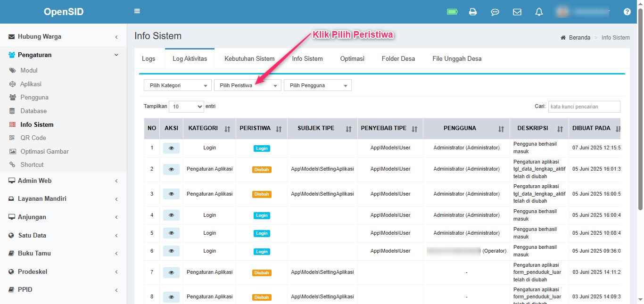Open the Tampilkan entries count dropdown
644x304 pixels.
(186, 107)
